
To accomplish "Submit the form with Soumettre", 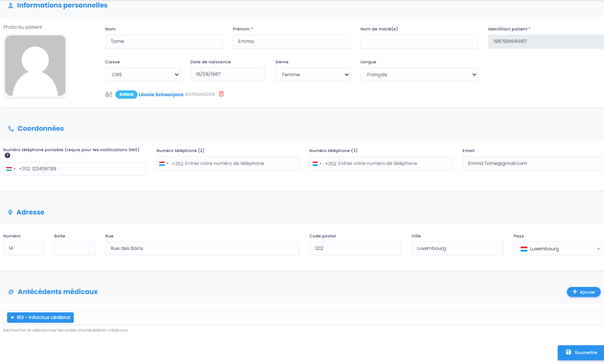I will (581, 352).
